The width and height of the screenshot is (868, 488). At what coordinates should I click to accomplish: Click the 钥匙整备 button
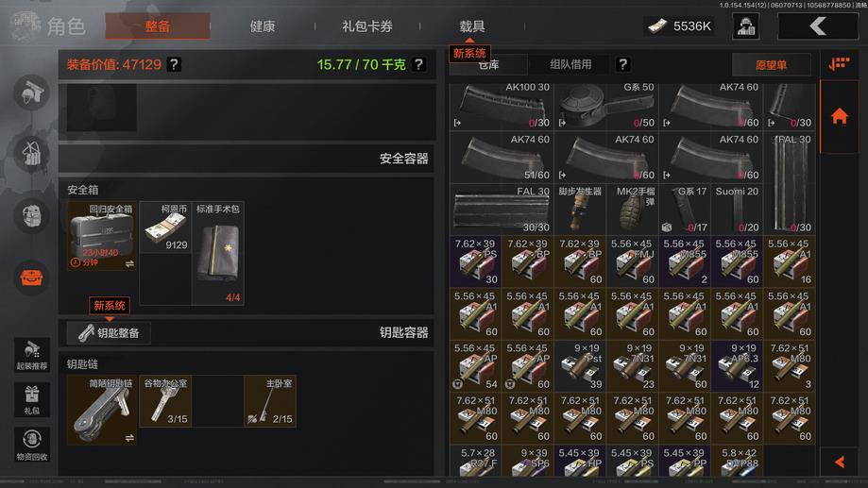(109, 333)
